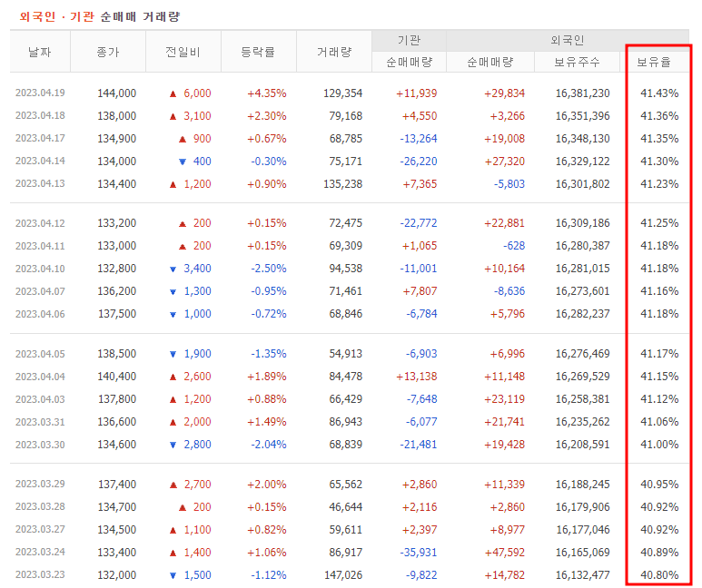Click holding ratio 40.80%
702x588 pixels.
(659, 575)
